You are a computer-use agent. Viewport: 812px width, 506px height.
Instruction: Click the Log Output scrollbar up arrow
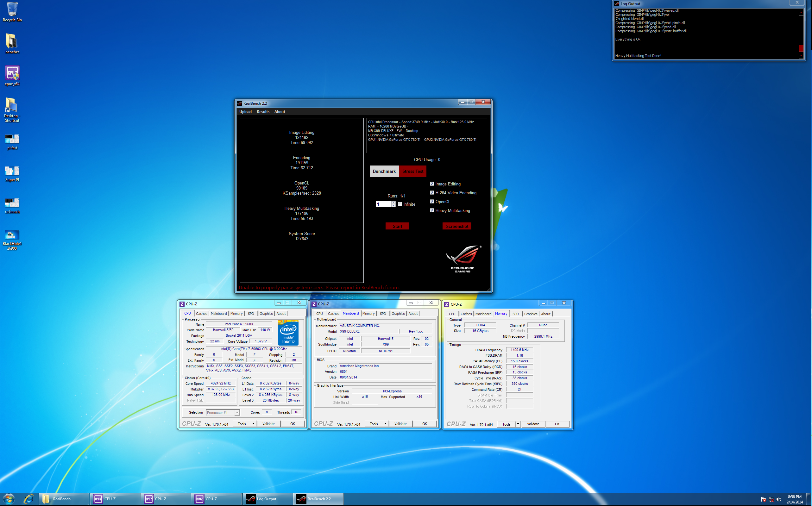(801, 12)
